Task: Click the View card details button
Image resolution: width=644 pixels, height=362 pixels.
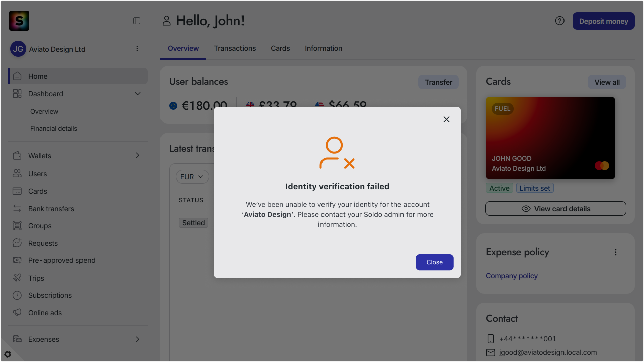Action: point(555,209)
